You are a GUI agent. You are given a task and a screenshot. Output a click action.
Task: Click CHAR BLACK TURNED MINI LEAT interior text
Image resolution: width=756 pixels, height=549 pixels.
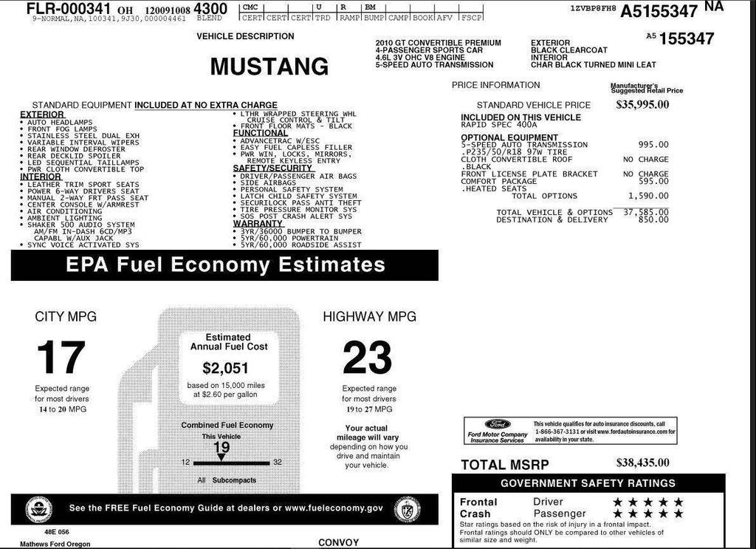pos(594,64)
